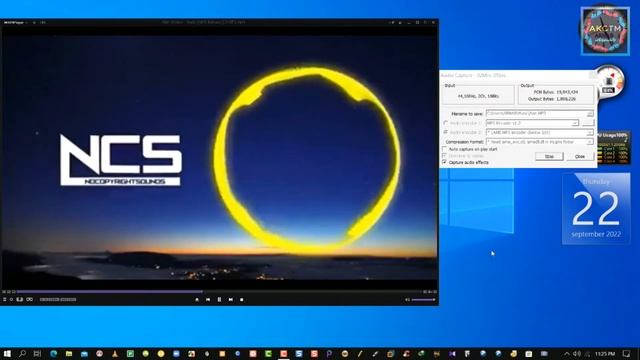Pause playback in the media player
Image resolution: width=640 pixels, height=360 pixels.
pyautogui.click(x=219, y=300)
